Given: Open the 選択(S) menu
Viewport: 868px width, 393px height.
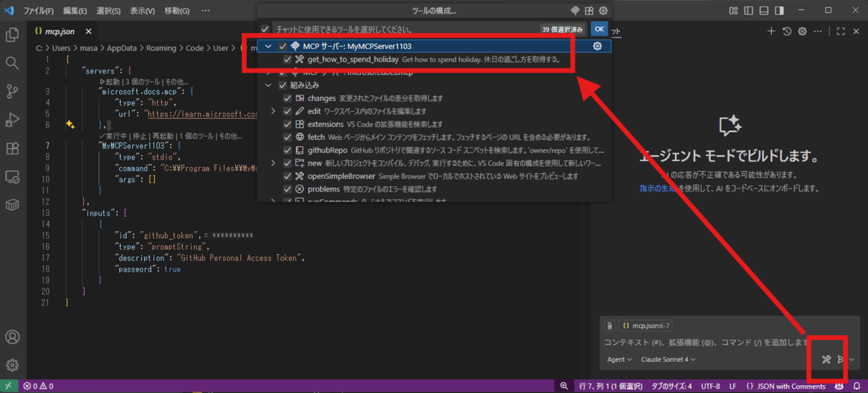Looking at the screenshot, I should point(109,11).
